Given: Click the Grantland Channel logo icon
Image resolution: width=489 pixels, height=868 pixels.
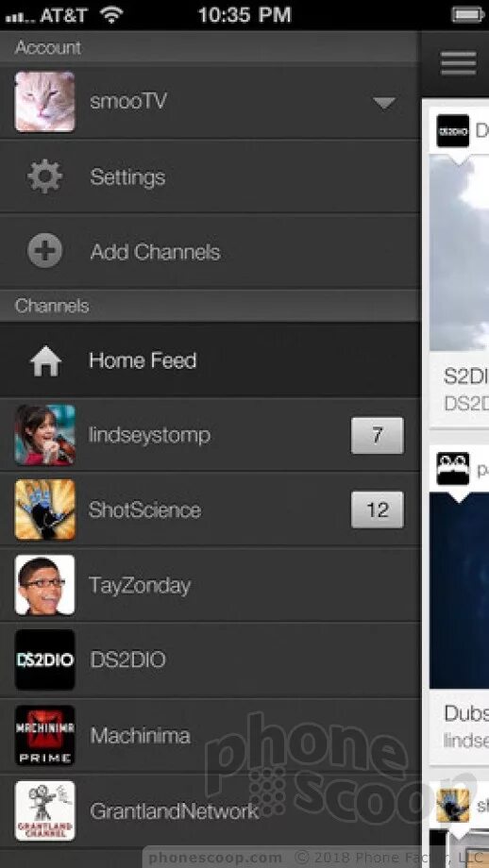Looking at the screenshot, I should coord(45,811).
